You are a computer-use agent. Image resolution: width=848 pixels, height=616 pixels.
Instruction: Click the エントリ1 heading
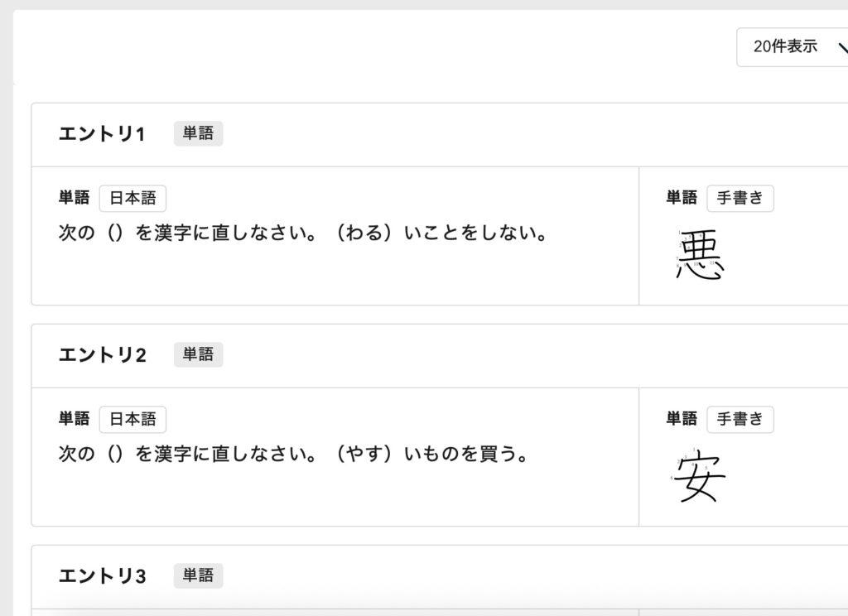click(102, 134)
